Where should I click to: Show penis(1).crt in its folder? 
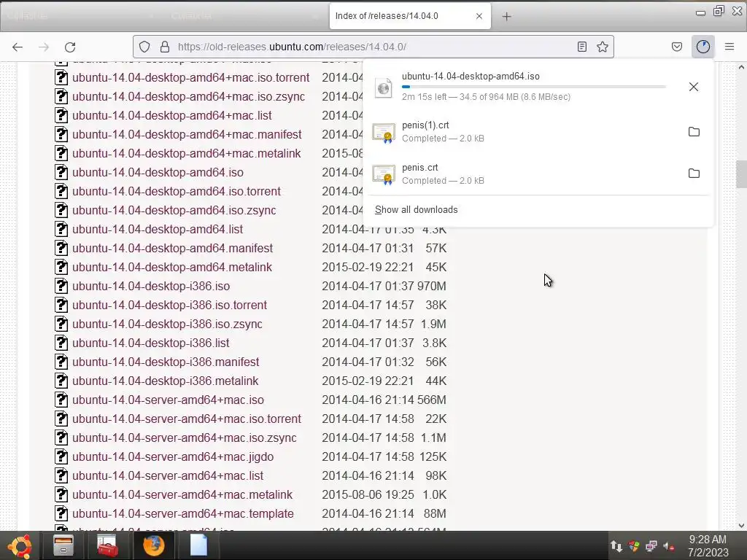click(694, 132)
